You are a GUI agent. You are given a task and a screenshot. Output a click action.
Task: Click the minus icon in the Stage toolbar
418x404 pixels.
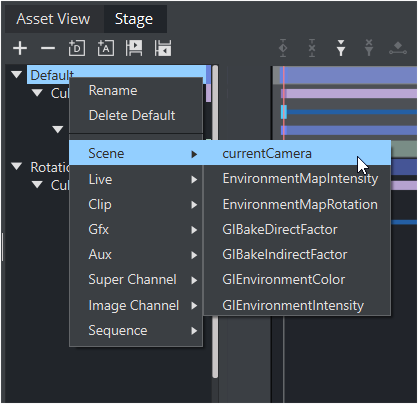48,49
